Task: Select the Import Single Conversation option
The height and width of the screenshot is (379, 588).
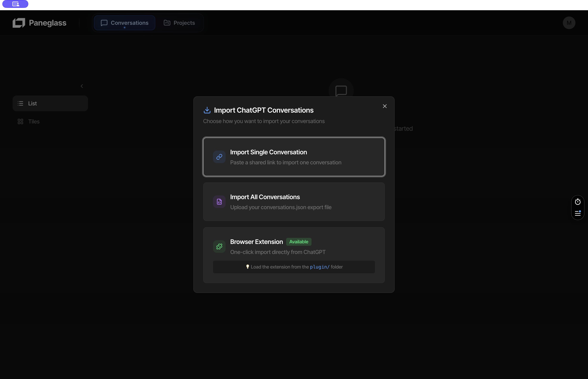Action: 294,157
